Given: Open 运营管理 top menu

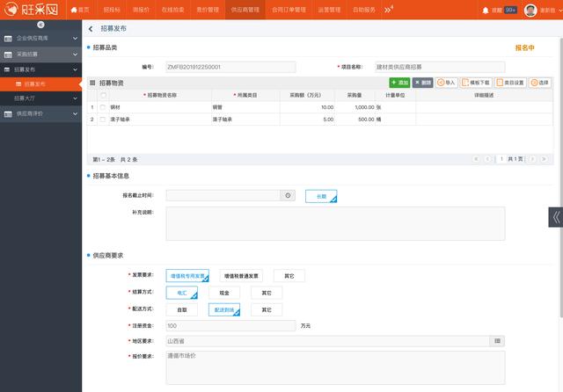Looking at the screenshot, I should (x=329, y=10).
